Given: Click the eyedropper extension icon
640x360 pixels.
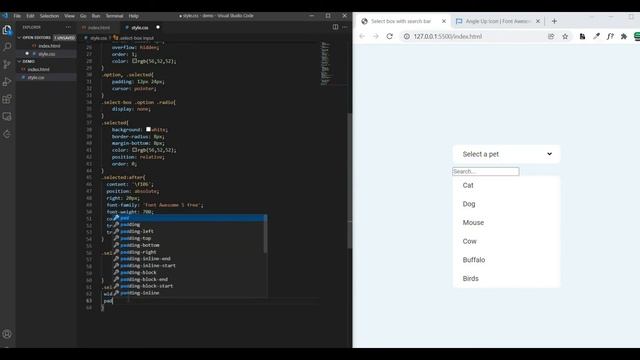Looking at the screenshot, I should pyautogui.click(x=596, y=36).
